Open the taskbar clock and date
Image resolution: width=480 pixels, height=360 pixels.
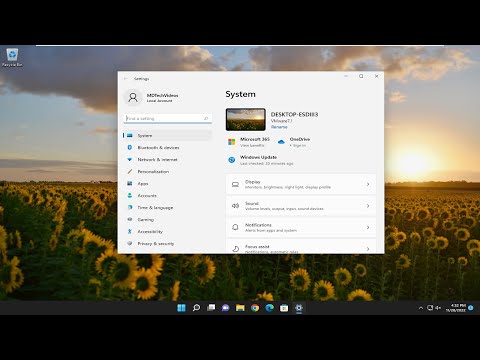(x=456, y=308)
